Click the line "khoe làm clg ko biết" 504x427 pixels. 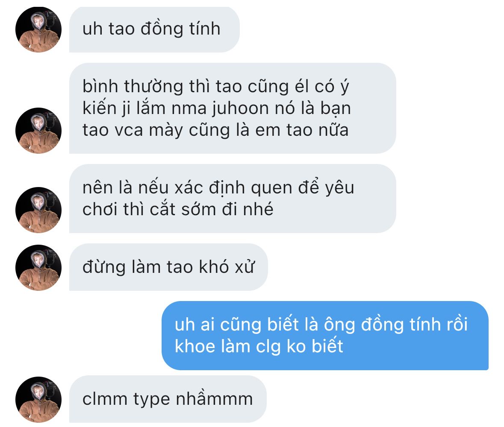click(259, 346)
